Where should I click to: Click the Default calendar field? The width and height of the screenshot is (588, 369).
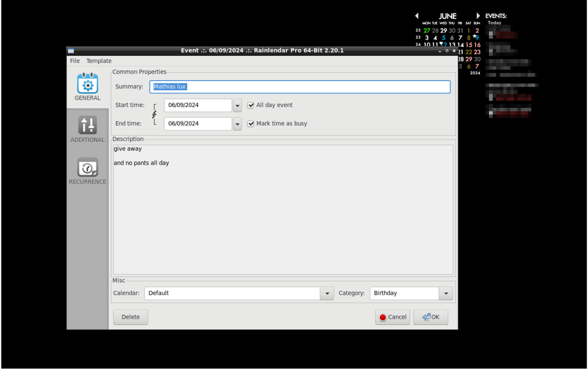pyautogui.click(x=233, y=293)
